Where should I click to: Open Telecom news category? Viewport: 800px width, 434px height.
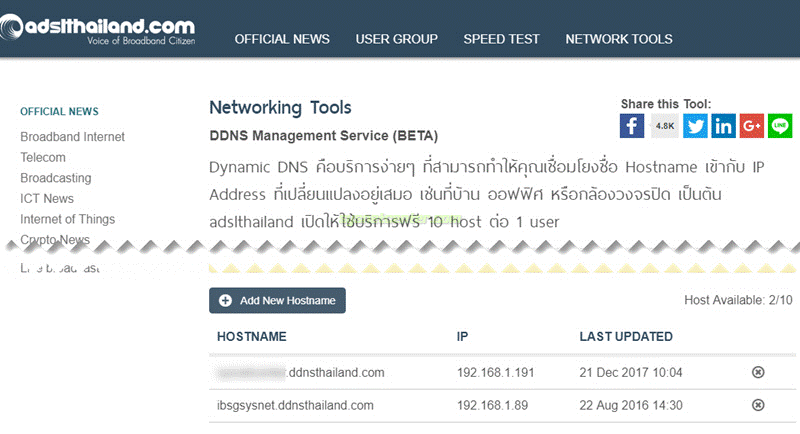43,157
